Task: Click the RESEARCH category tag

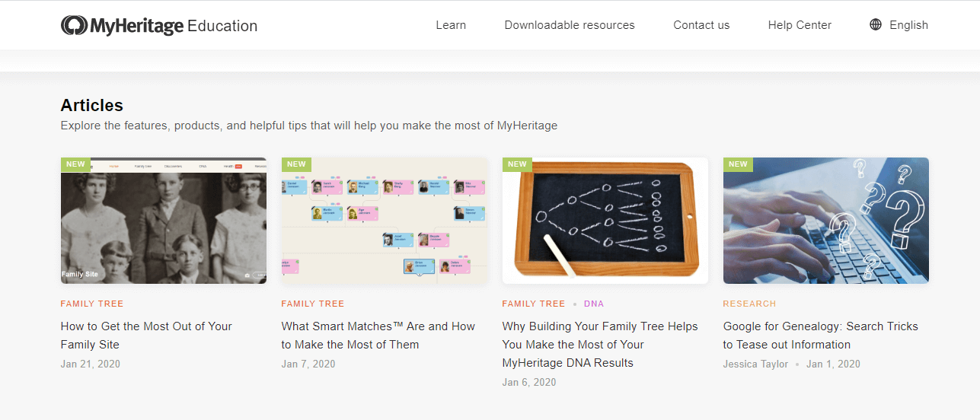Action: pos(750,304)
